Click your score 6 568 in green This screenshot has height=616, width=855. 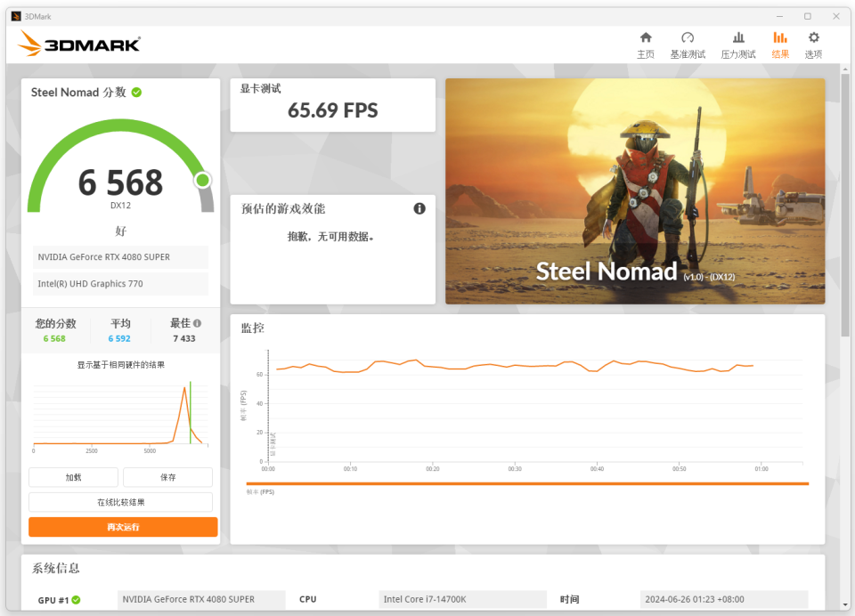click(x=54, y=338)
